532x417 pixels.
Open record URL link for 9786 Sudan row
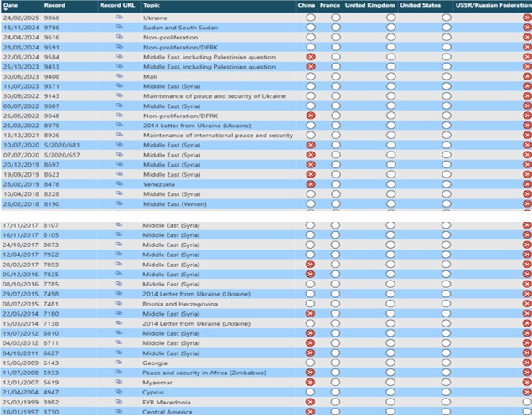click(x=119, y=27)
